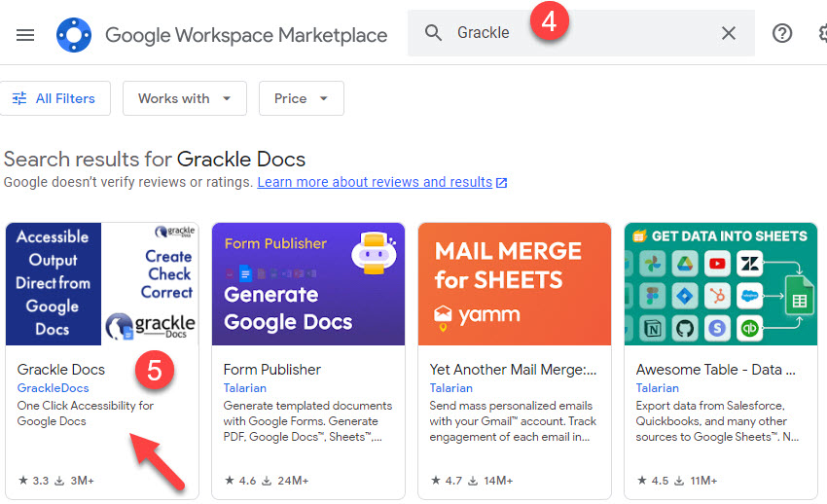Expand the Price dropdown
Screen dimensions: 827x504
tap(301, 98)
